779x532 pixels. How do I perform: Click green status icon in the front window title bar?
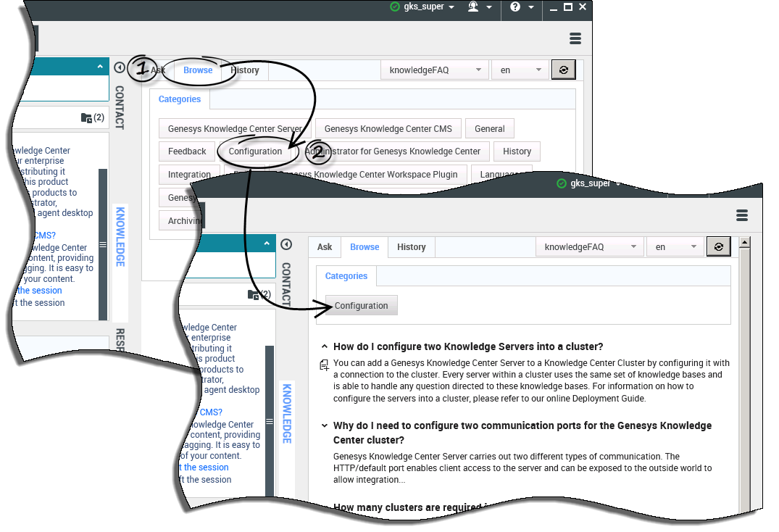(x=562, y=183)
